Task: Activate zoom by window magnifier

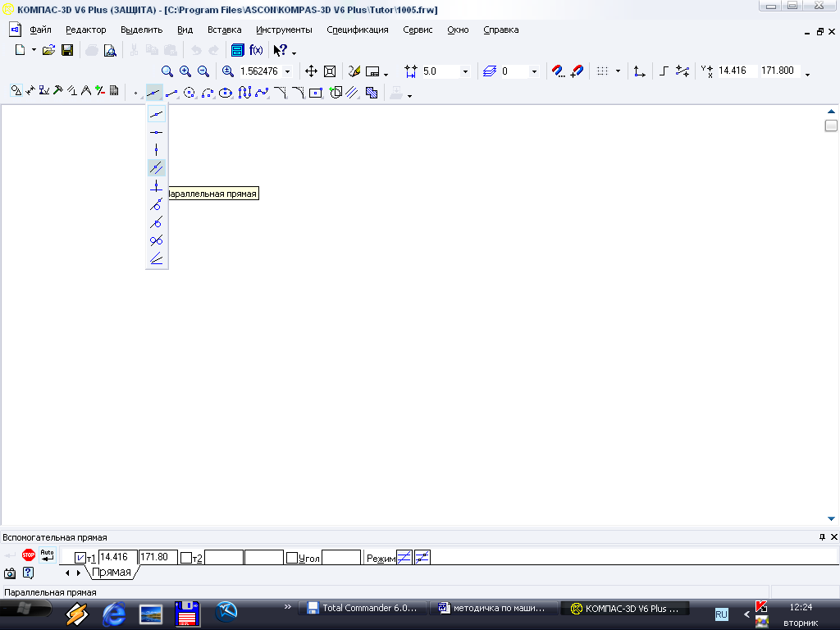Action: point(167,71)
